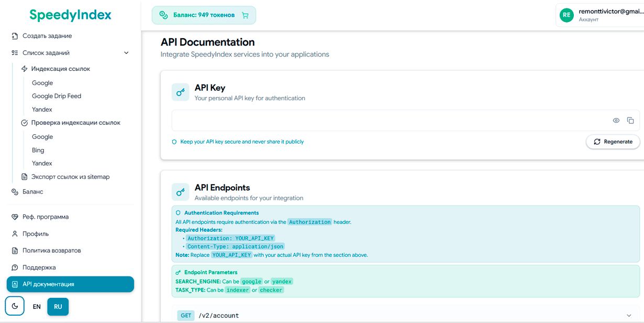Switch language to EN
The width and height of the screenshot is (644, 323).
pos(37,306)
